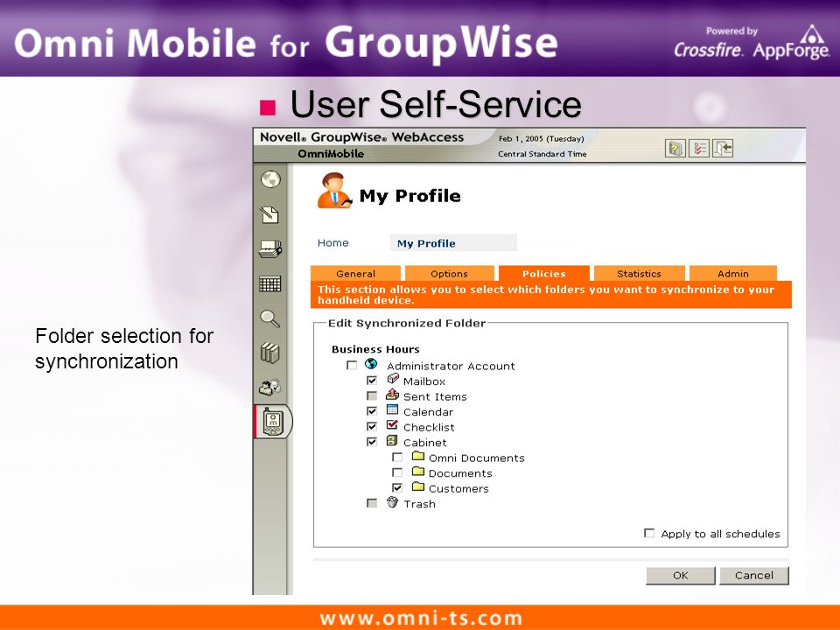Image resolution: width=840 pixels, height=630 pixels.
Task: Click the help icon in header
Action: point(675,148)
